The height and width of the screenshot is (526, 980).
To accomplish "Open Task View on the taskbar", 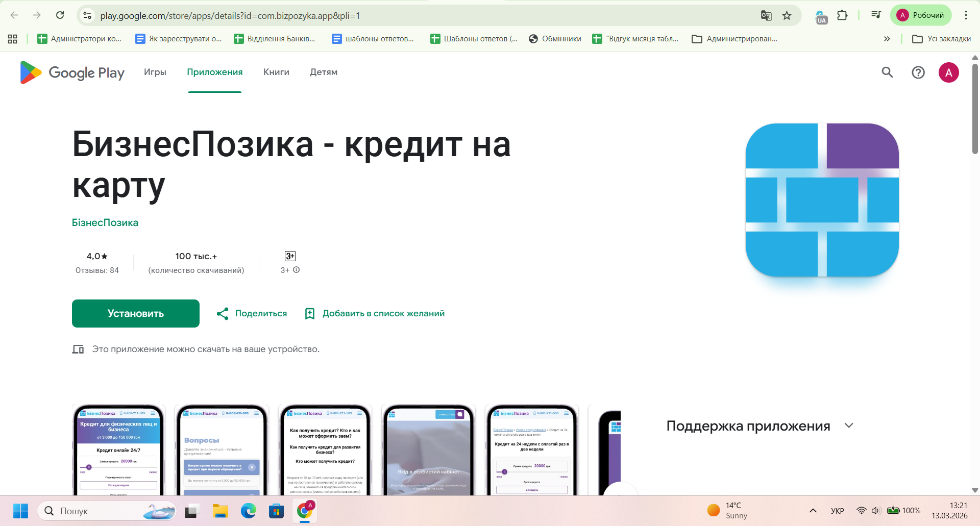I will [191, 511].
